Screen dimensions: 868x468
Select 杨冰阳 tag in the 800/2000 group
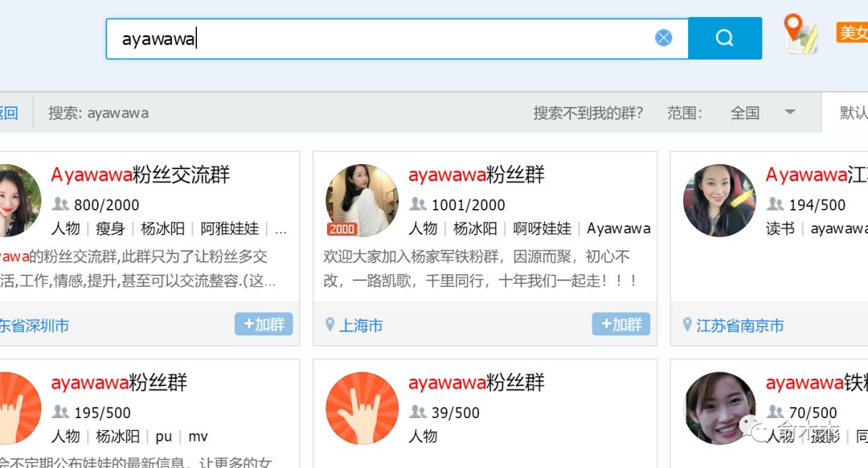(162, 228)
